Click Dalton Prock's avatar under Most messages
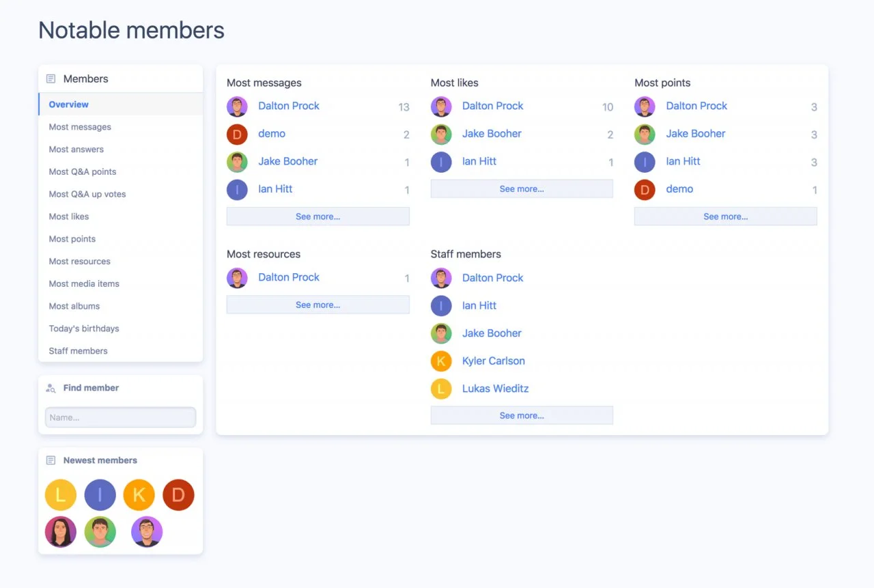Image resolution: width=874 pixels, height=588 pixels. click(x=237, y=107)
